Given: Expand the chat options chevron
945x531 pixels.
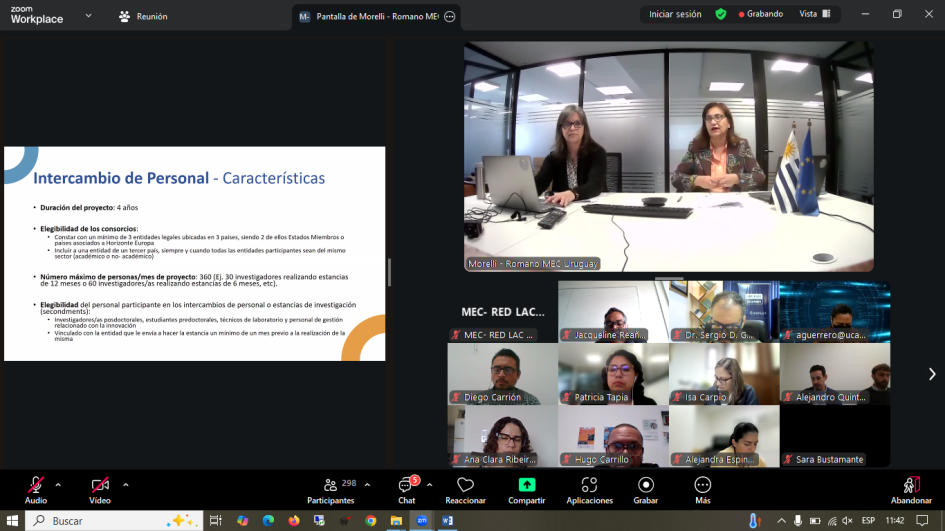Looking at the screenshot, I should point(429,484).
